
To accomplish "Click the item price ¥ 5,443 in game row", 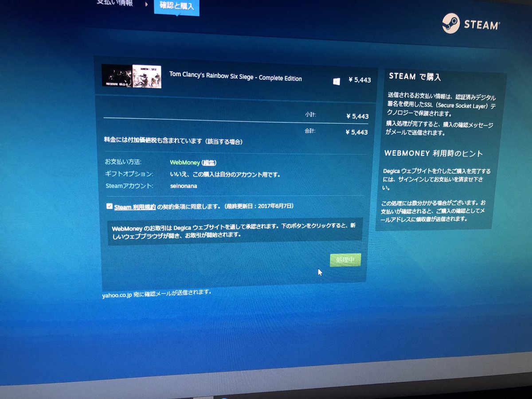I will click(360, 80).
